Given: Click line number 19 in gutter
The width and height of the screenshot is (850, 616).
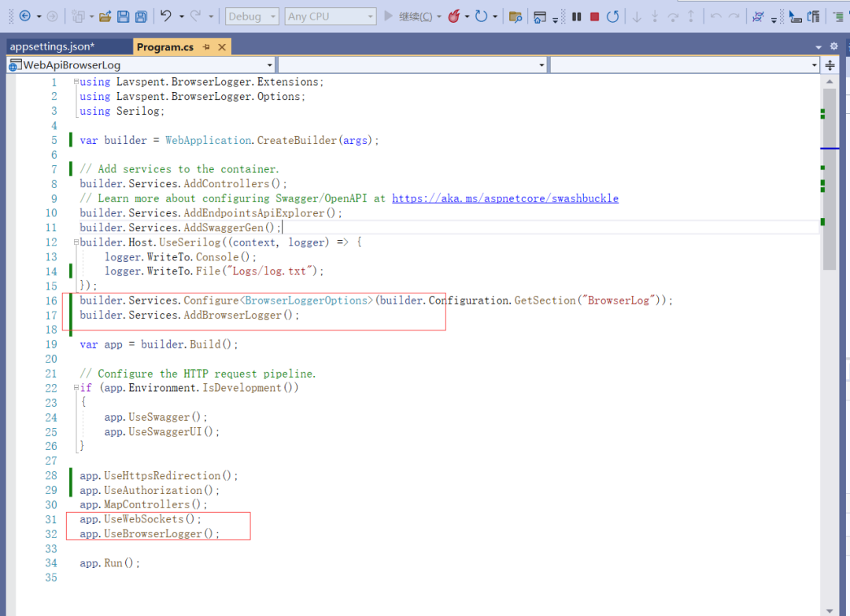Looking at the screenshot, I should 51,344.
